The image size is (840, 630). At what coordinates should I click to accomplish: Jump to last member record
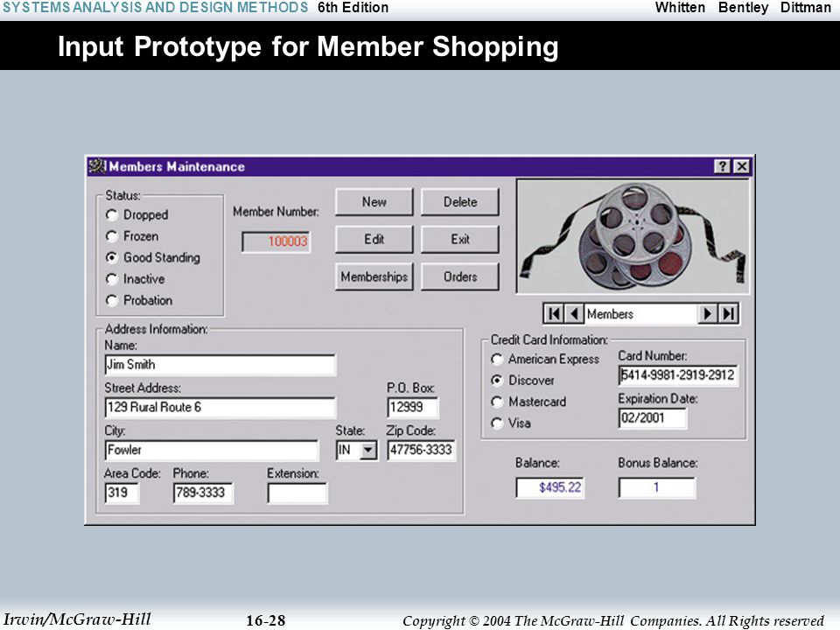pyautogui.click(x=728, y=313)
